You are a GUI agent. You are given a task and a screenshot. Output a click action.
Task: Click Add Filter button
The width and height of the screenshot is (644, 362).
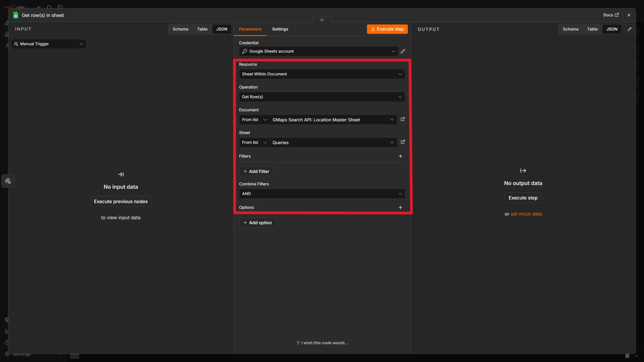pyautogui.click(x=256, y=171)
